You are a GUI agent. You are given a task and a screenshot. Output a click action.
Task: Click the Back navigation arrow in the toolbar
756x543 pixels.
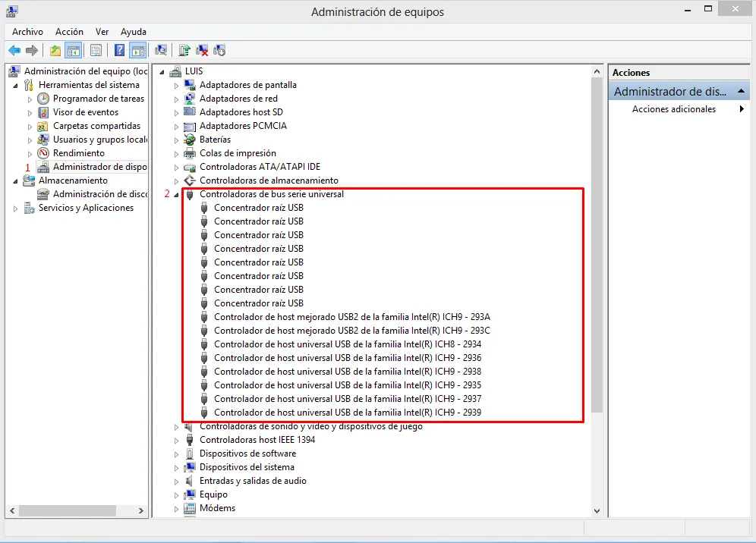pyautogui.click(x=14, y=51)
